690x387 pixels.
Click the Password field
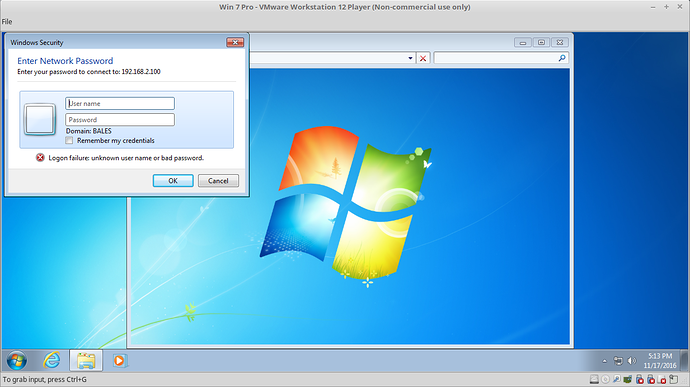120,120
